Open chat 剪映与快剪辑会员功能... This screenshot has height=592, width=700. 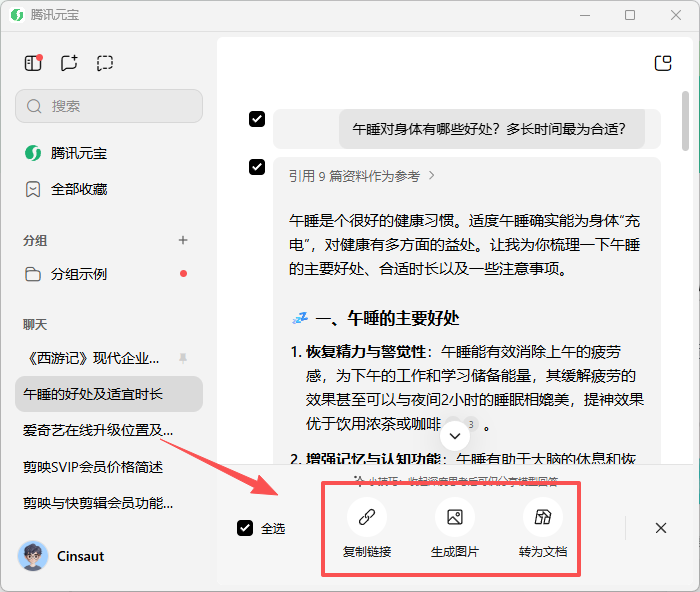tap(109, 504)
